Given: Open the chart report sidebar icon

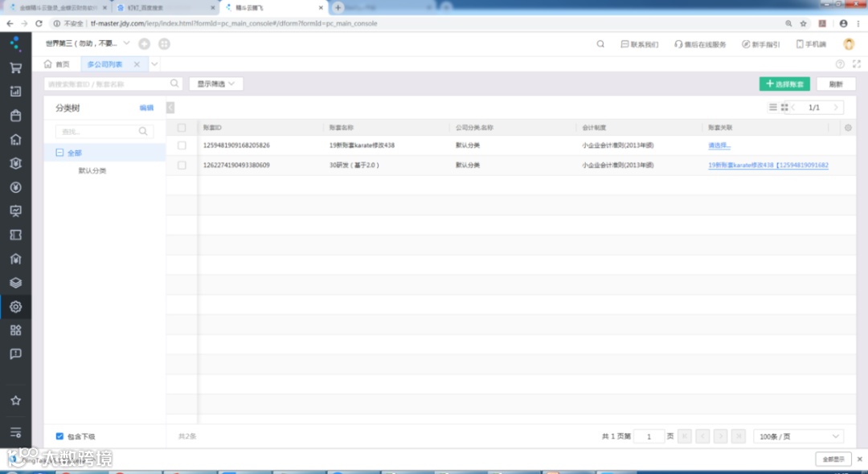Looking at the screenshot, I should click(x=15, y=92).
